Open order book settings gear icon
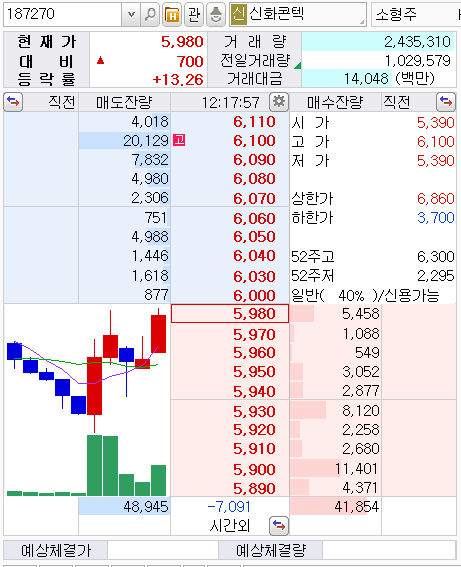Screen dimensions: 461x567 279,102
